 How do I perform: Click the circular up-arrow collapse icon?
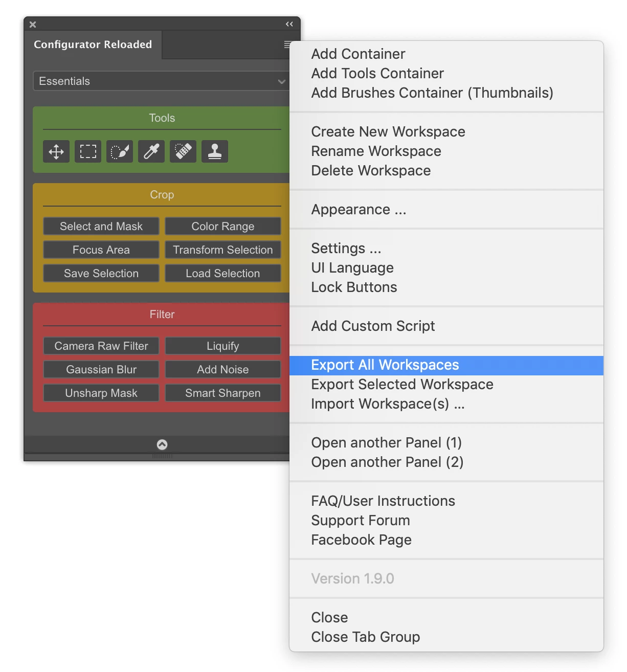(x=162, y=444)
